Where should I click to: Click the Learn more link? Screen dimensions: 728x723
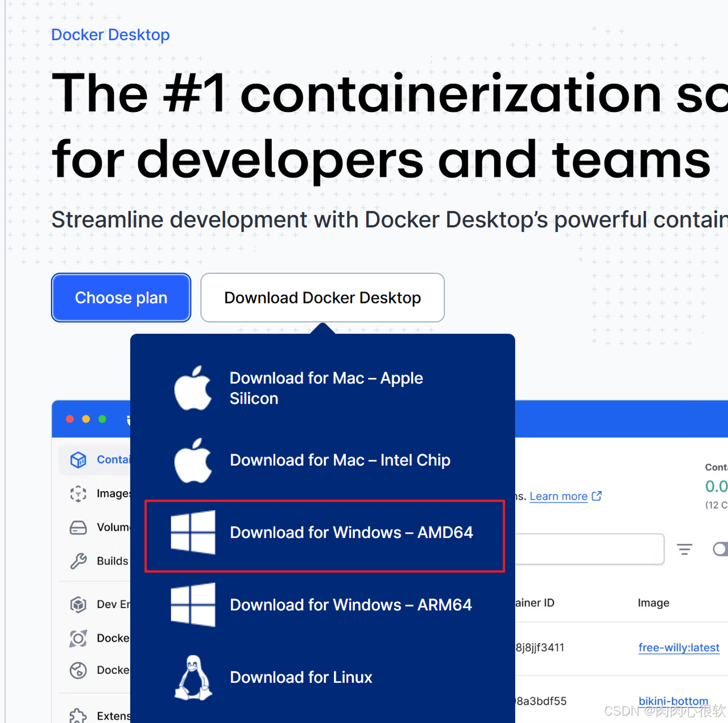coord(559,496)
